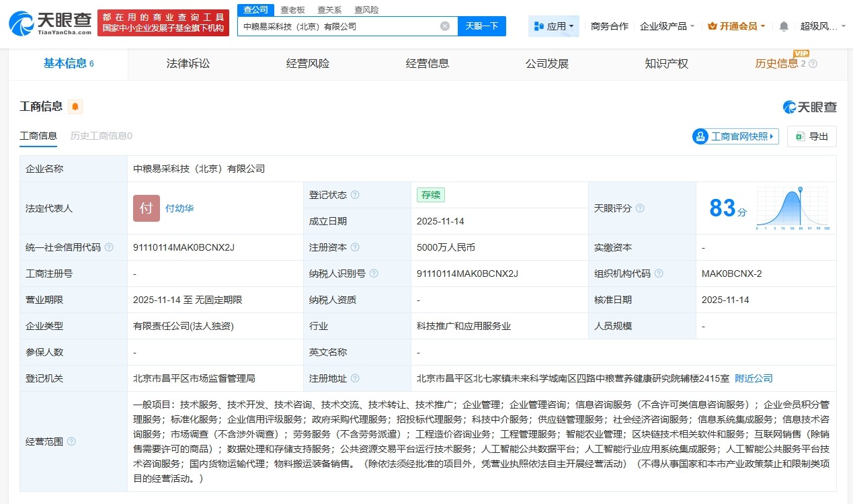Viewport: 853px width, 504px height.
Task: Click inside the company search input field
Action: pyautogui.click(x=336, y=25)
